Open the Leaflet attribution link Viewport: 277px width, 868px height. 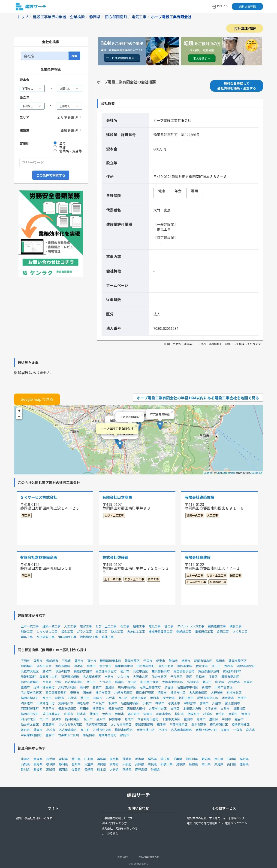(x=208, y=473)
